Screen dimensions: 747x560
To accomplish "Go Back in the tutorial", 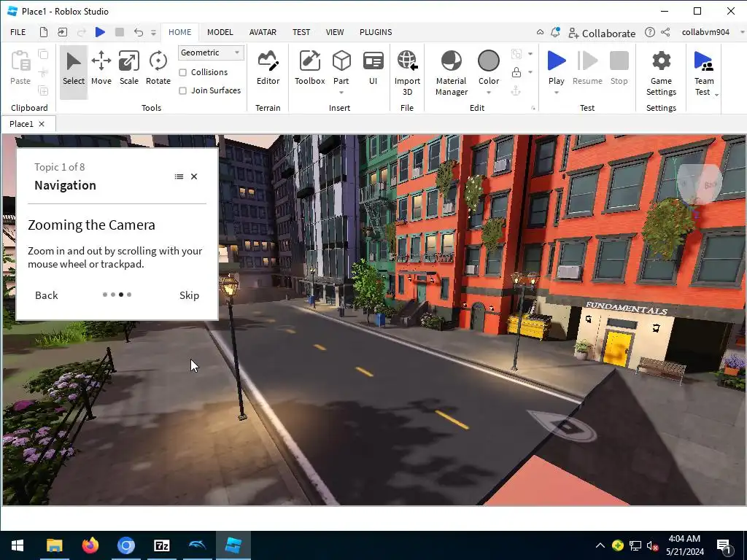I will tap(46, 295).
